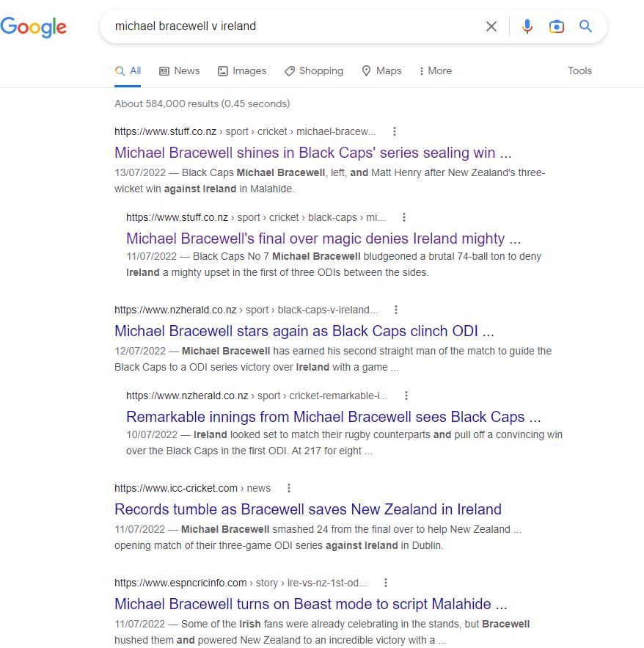This screenshot has width=644, height=648.
Task: Select the Shopping tab
Action: 314,71
